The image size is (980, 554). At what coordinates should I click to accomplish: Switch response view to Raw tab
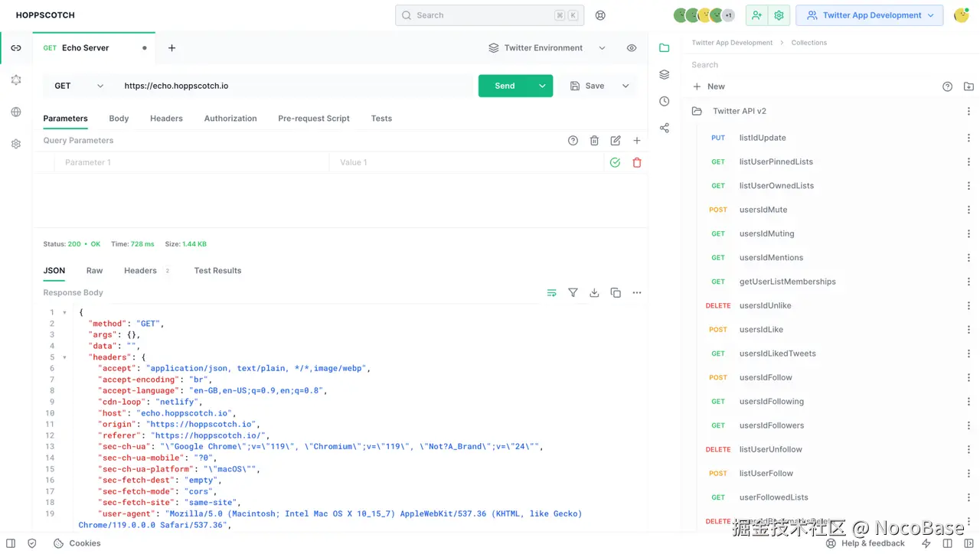[x=94, y=271]
